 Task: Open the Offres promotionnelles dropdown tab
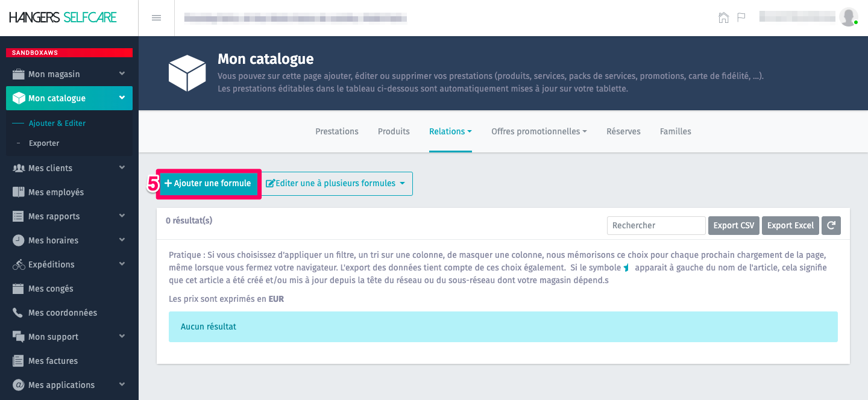pos(539,131)
